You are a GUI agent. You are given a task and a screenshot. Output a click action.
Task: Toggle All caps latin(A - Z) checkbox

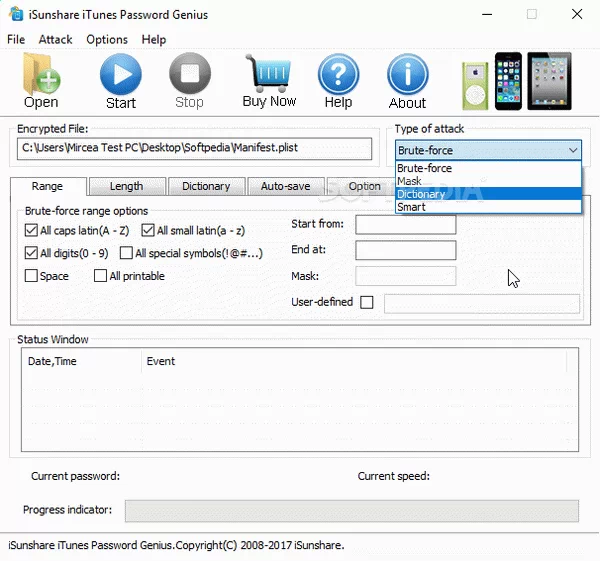point(31,230)
